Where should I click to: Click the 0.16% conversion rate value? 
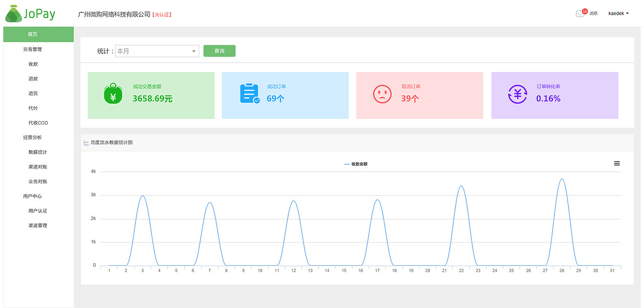(548, 99)
